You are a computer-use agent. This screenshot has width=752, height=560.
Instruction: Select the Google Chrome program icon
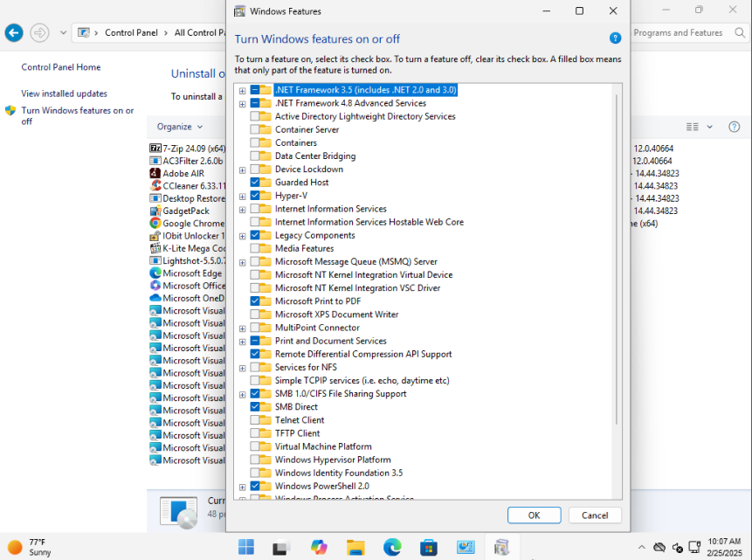[155, 223]
